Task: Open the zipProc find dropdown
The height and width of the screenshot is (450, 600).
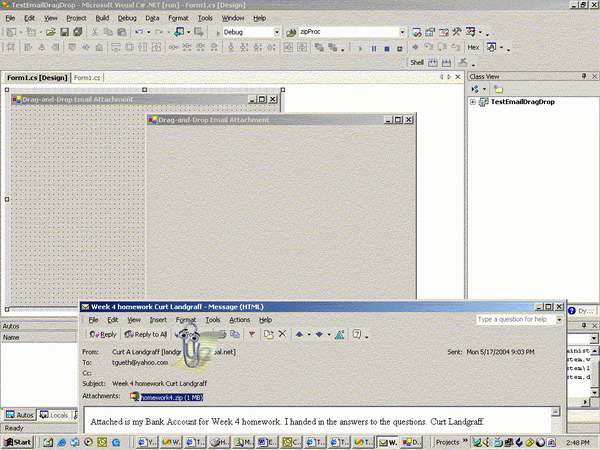Action: tap(402, 32)
